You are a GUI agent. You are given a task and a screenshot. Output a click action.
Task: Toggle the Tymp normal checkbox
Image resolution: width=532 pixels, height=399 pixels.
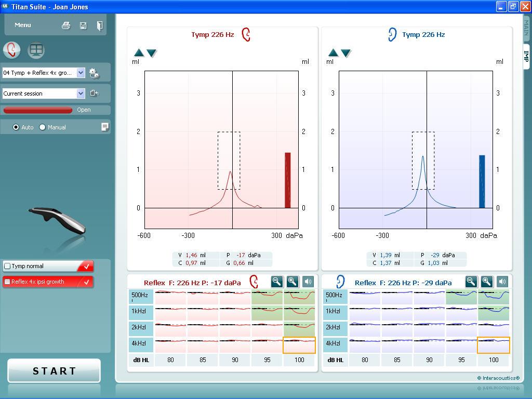[x=7, y=266]
